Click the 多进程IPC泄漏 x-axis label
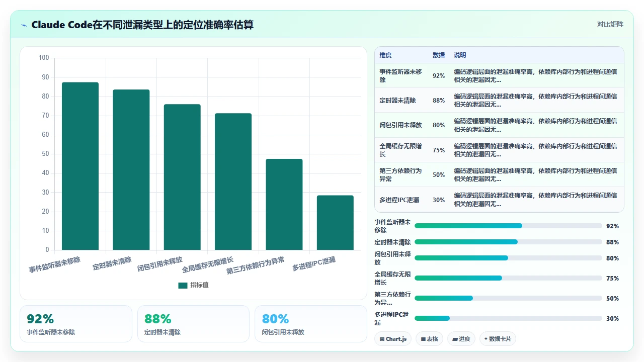The height and width of the screenshot is (362, 644). coord(314,264)
